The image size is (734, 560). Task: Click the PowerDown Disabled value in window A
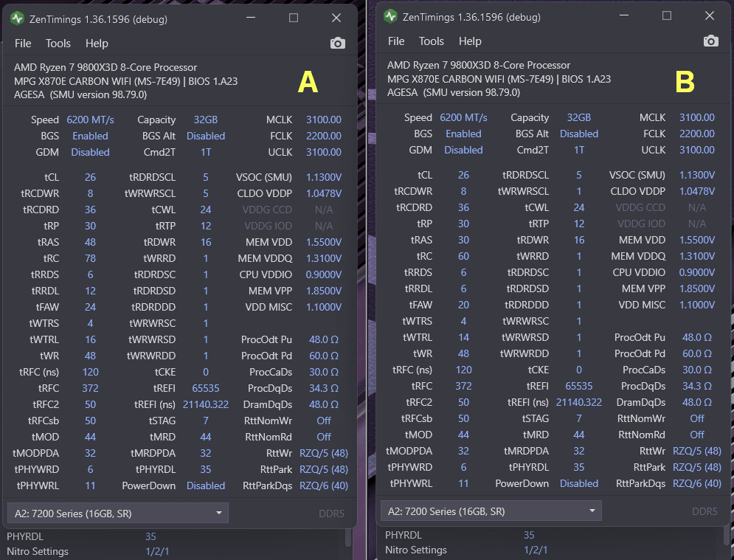click(x=206, y=485)
